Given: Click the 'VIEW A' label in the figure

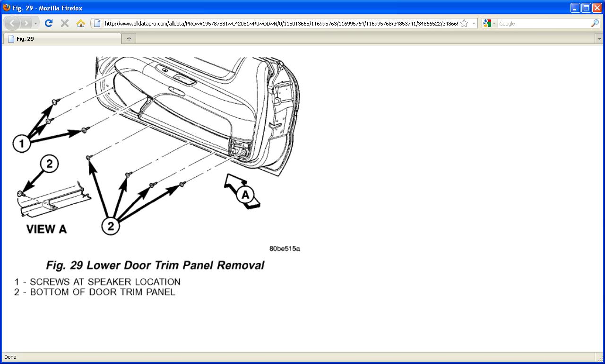Looking at the screenshot, I should (x=46, y=229).
